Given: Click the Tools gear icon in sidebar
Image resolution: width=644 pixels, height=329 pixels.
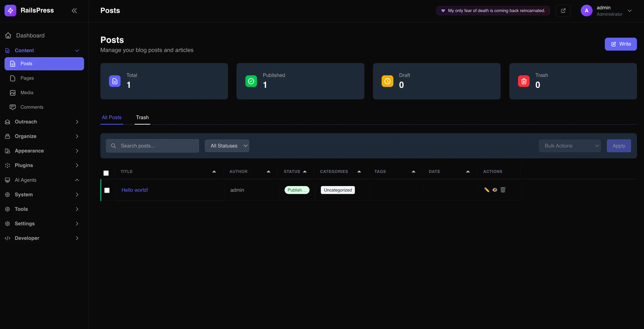Looking at the screenshot, I should point(7,209).
